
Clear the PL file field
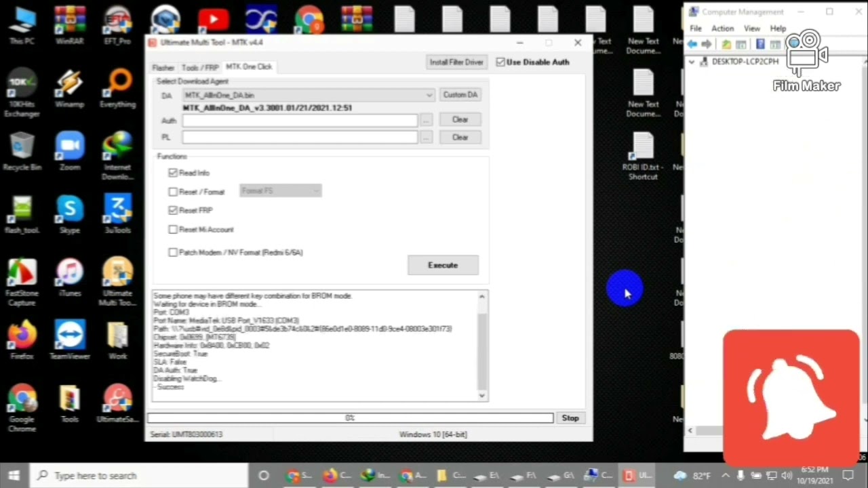coord(460,137)
